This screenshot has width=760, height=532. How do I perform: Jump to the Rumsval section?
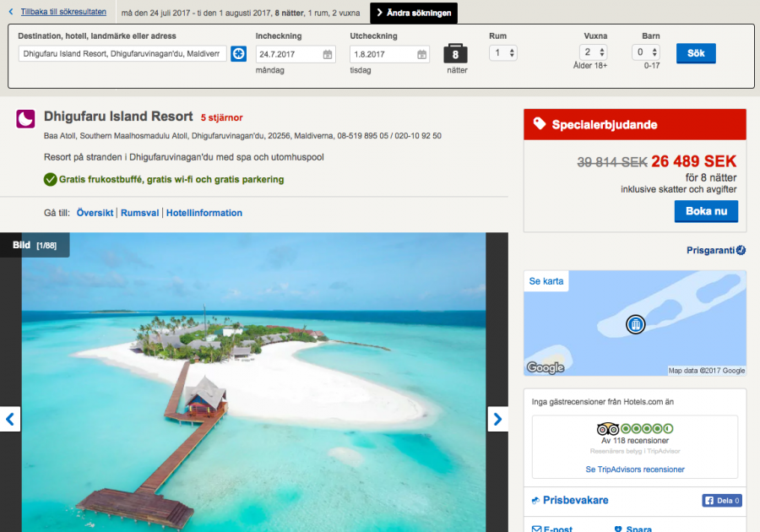(139, 213)
